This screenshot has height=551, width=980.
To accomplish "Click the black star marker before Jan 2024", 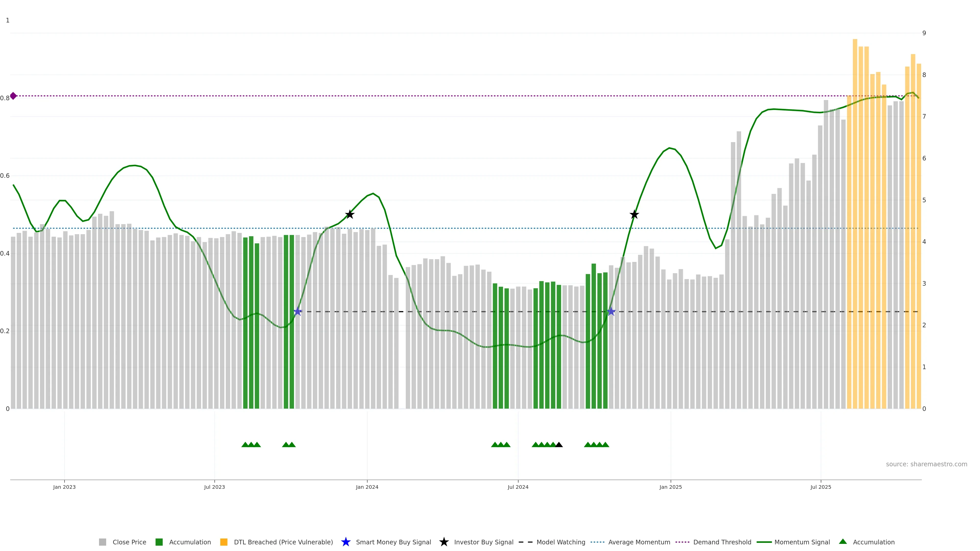I will pos(350,215).
